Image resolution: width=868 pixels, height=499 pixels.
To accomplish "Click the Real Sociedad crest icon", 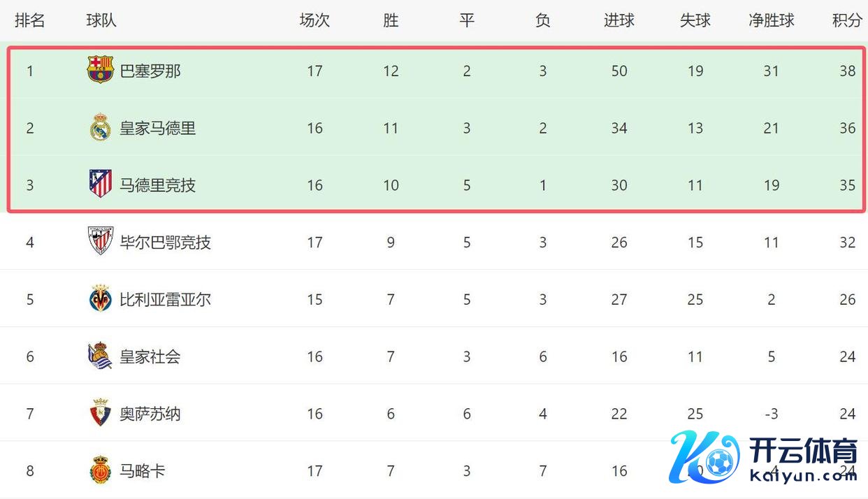I will (x=100, y=356).
